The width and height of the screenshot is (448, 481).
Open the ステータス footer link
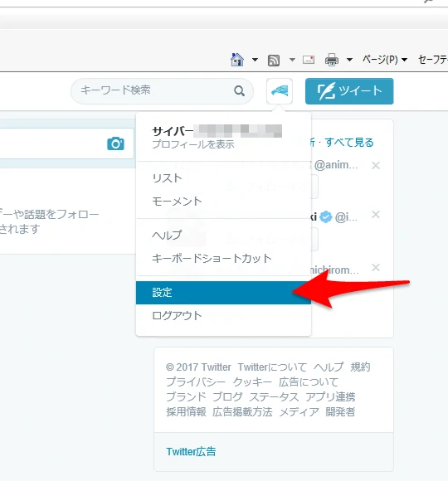click(x=274, y=397)
